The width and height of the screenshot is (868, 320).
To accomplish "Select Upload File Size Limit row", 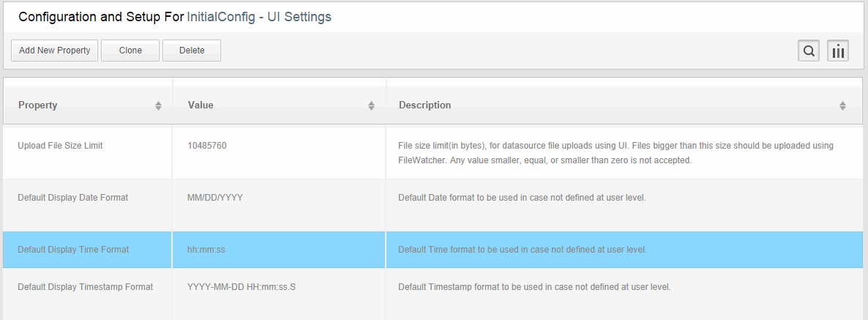I will tap(433, 153).
